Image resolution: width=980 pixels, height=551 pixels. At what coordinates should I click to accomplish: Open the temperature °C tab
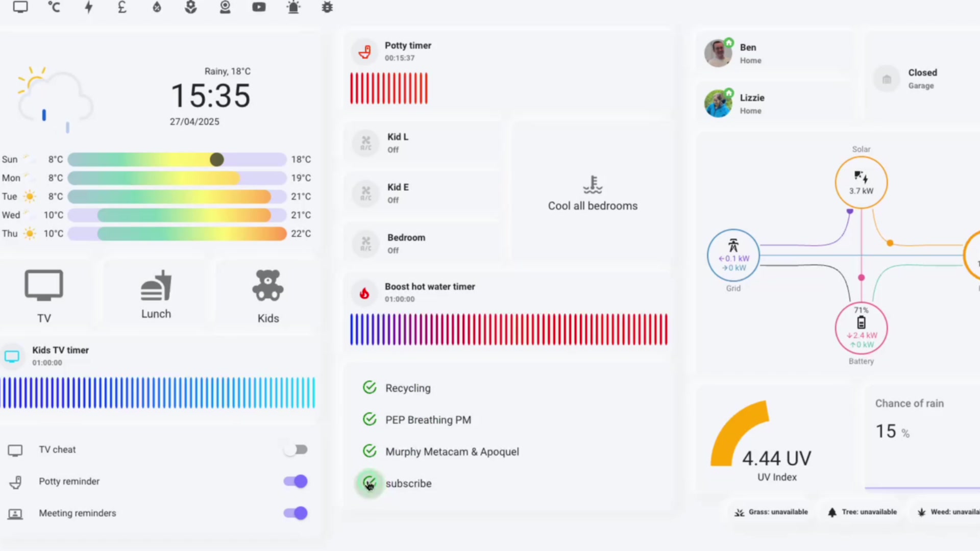pyautogui.click(x=54, y=7)
